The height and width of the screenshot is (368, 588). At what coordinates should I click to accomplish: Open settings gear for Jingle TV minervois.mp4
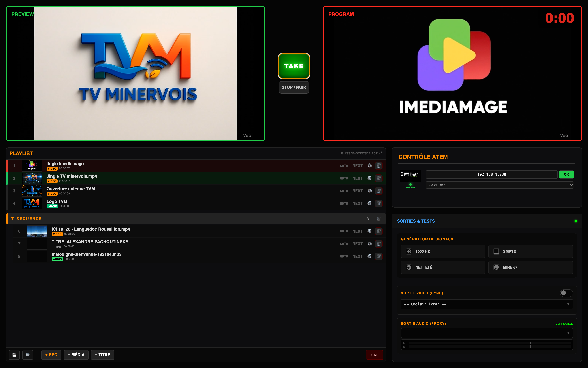point(369,178)
